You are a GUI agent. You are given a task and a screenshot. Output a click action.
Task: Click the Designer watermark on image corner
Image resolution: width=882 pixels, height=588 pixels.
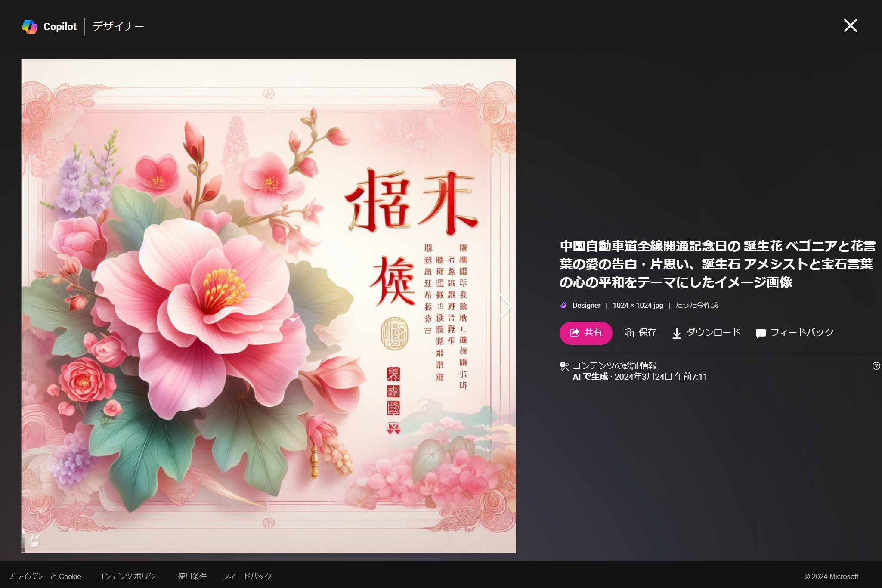pyautogui.click(x=34, y=540)
